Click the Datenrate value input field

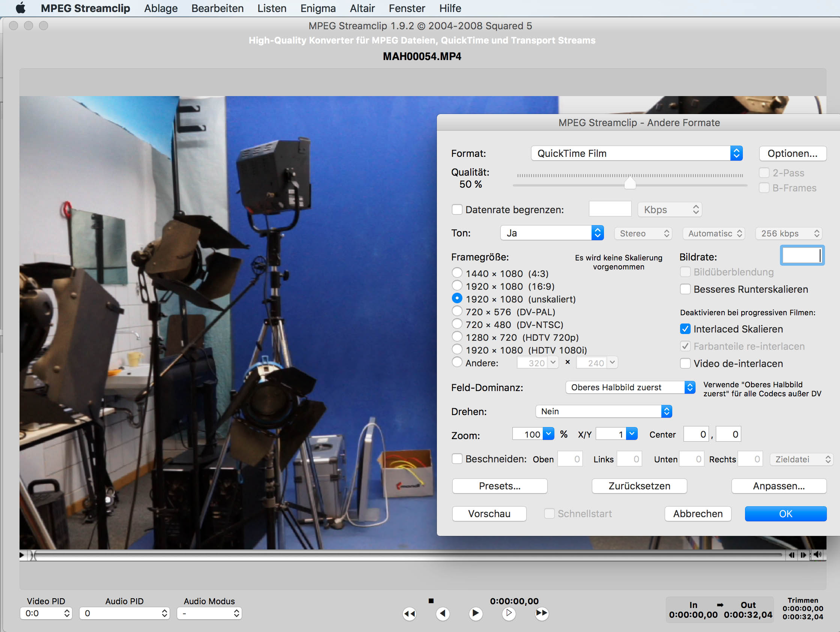pos(610,209)
